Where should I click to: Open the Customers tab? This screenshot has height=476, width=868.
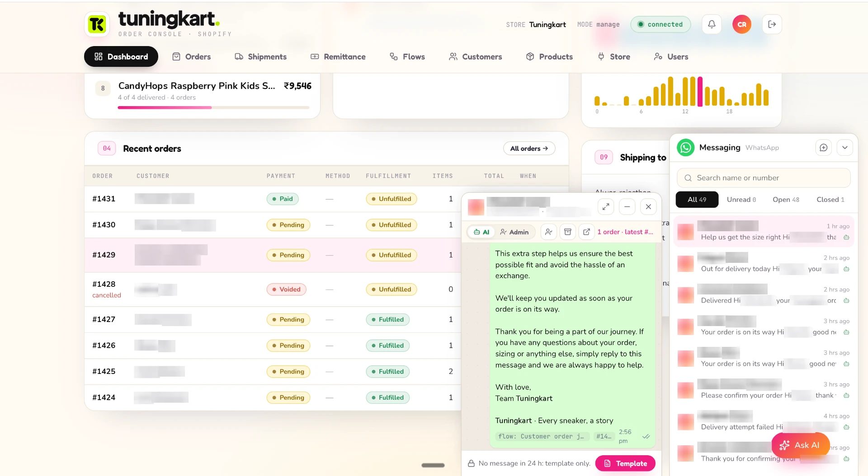pyautogui.click(x=476, y=56)
